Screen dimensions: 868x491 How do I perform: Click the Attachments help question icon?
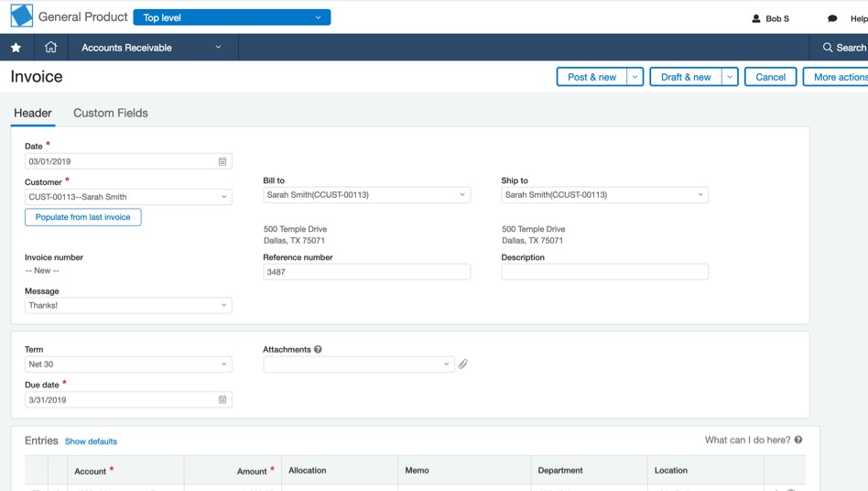318,349
